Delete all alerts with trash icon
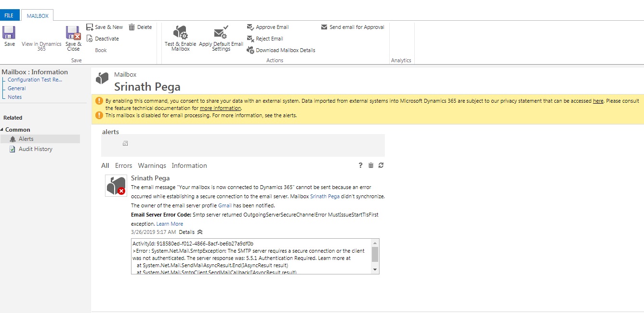 pyautogui.click(x=371, y=165)
